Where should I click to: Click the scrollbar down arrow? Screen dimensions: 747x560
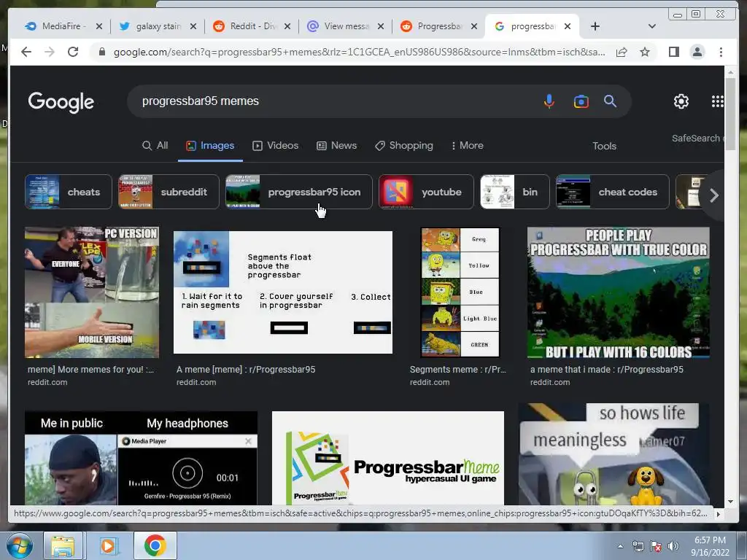730,502
